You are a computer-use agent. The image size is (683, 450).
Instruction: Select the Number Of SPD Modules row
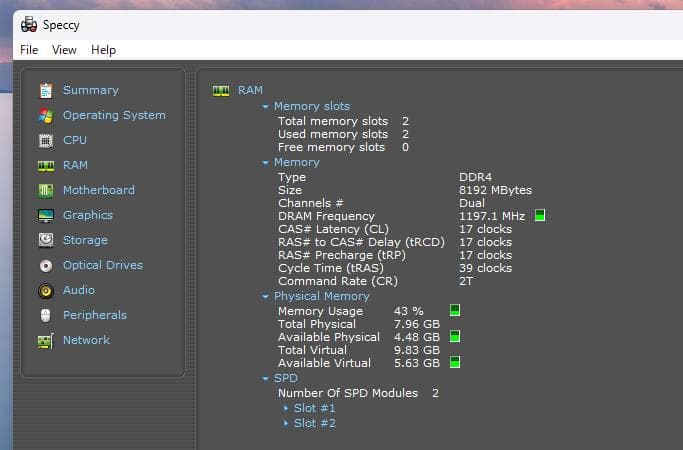click(x=358, y=393)
